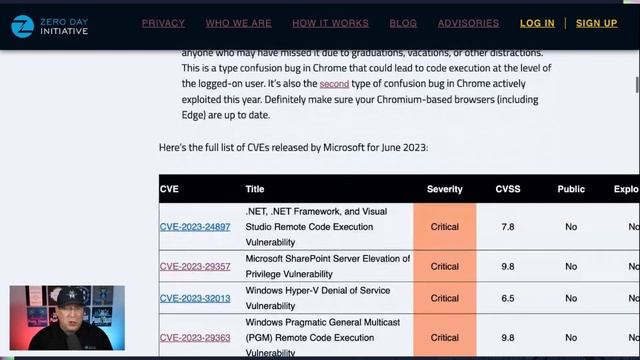
Task: Click the Log In button
Action: coord(537,23)
